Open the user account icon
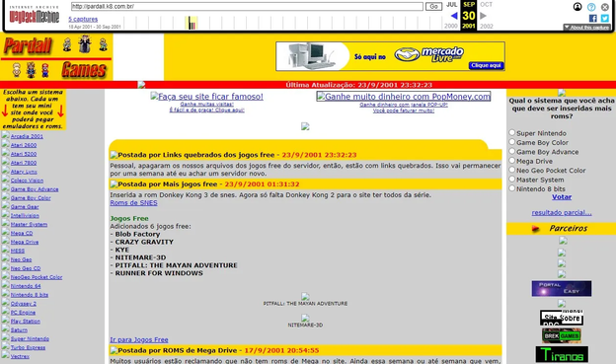Viewport: 616px width, 364px height. [577, 7]
